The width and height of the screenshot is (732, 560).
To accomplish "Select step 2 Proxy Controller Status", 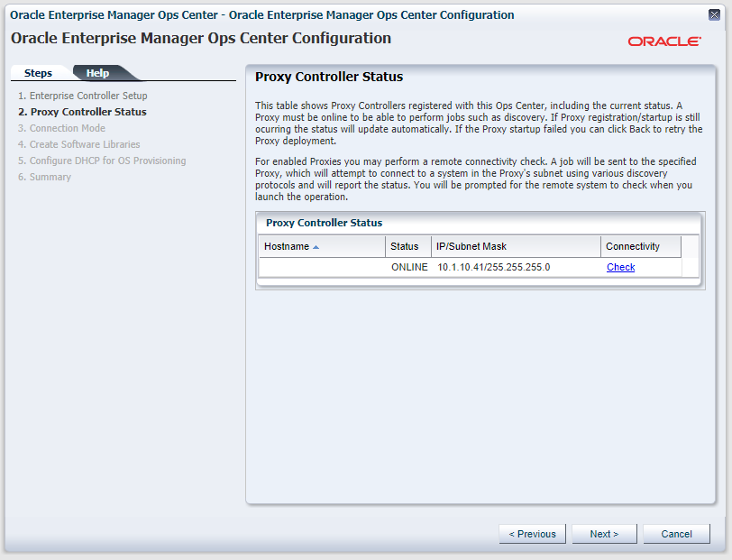I will point(82,112).
